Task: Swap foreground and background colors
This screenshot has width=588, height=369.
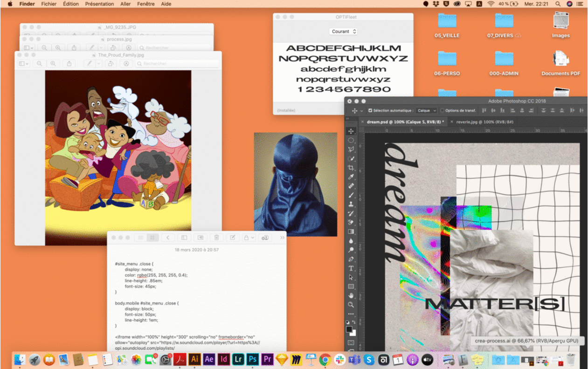Action: 354,322
